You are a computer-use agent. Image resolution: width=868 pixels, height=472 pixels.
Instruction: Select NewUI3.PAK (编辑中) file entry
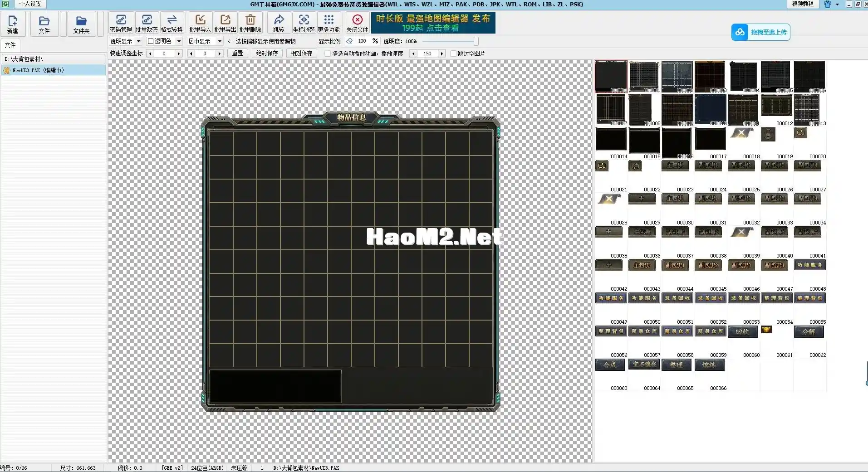(x=54, y=70)
